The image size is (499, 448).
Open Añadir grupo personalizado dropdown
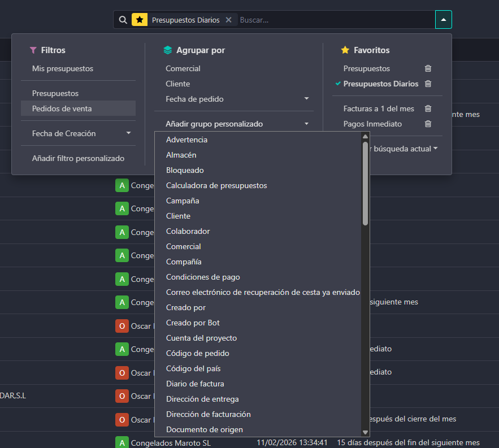click(233, 124)
